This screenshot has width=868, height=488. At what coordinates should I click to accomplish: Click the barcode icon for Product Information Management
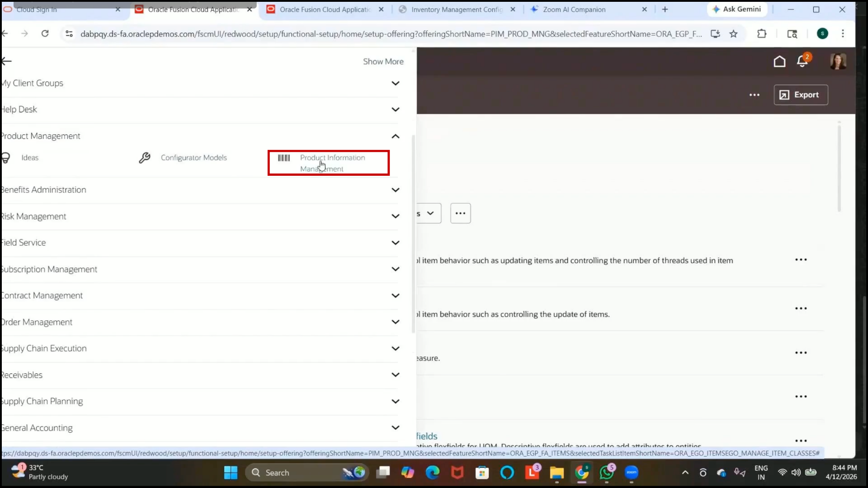click(284, 158)
